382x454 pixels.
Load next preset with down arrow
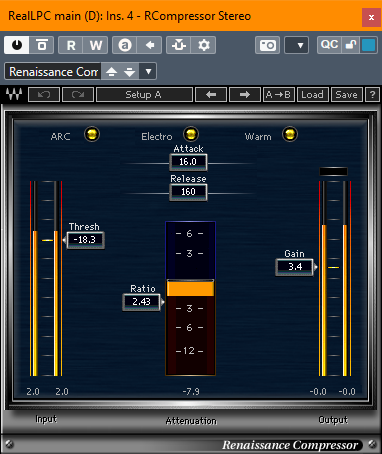[130, 72]
